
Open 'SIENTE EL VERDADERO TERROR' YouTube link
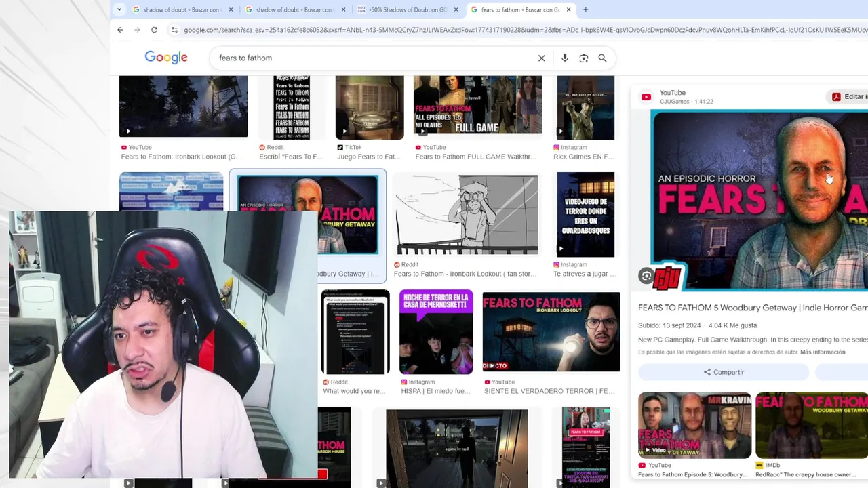(550, 391)
